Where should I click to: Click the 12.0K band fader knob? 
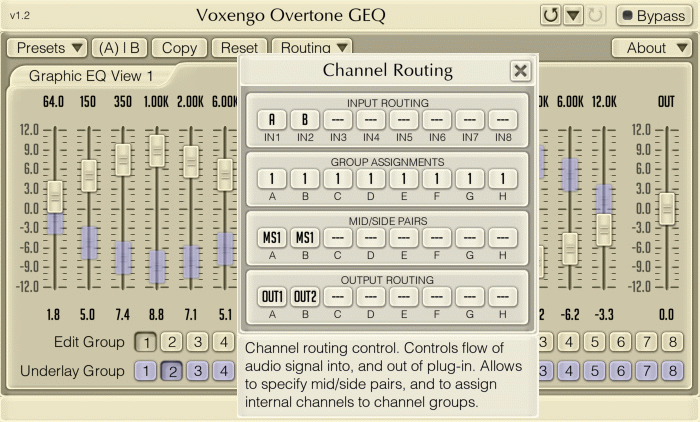[604, 230]
